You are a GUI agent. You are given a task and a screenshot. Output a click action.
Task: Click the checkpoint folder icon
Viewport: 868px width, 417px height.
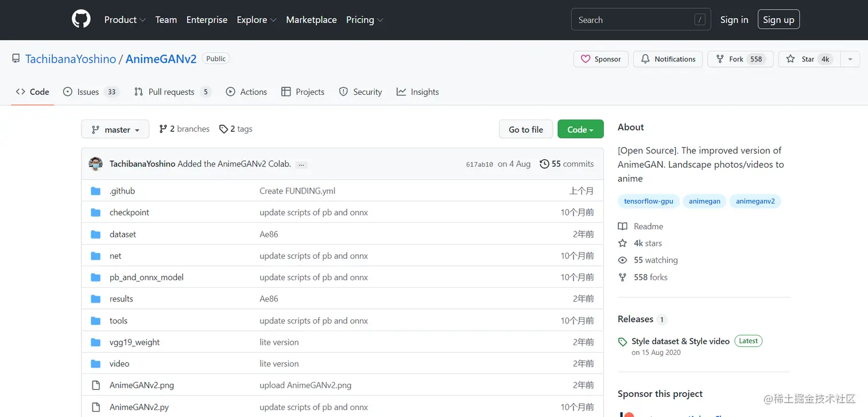(x=96, y=213)
